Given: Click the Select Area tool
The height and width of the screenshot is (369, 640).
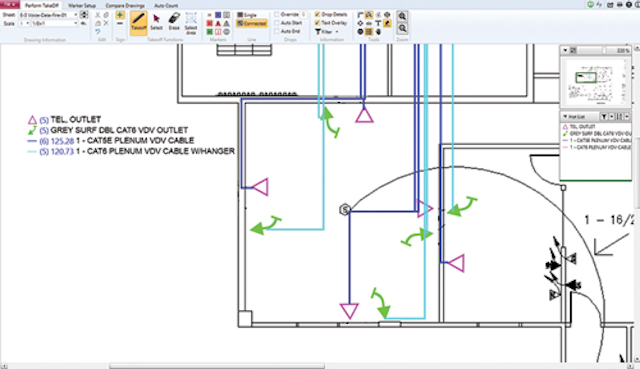Looking at the screenshot, I should tap(191, 23).
